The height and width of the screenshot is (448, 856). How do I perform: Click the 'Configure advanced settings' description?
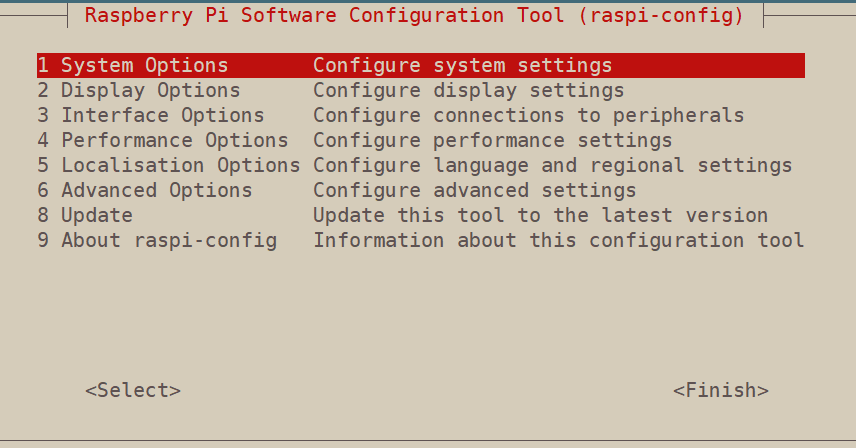pos(474,191)
